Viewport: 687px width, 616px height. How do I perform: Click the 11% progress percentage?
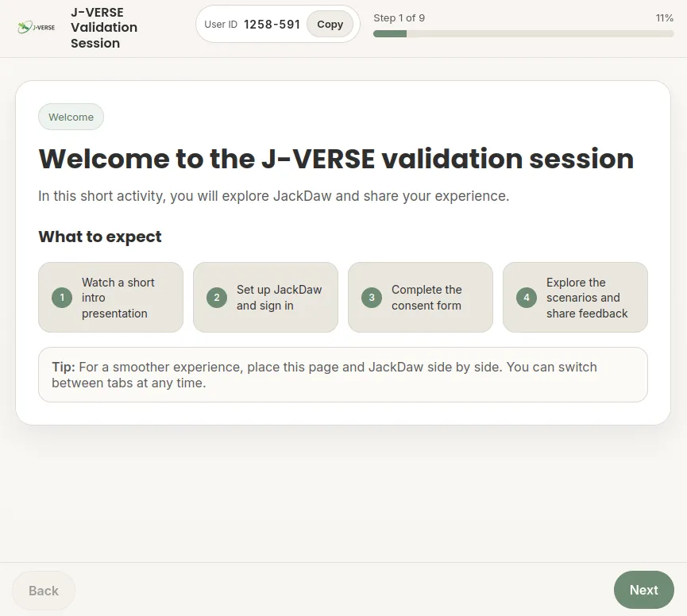point(664,18)
